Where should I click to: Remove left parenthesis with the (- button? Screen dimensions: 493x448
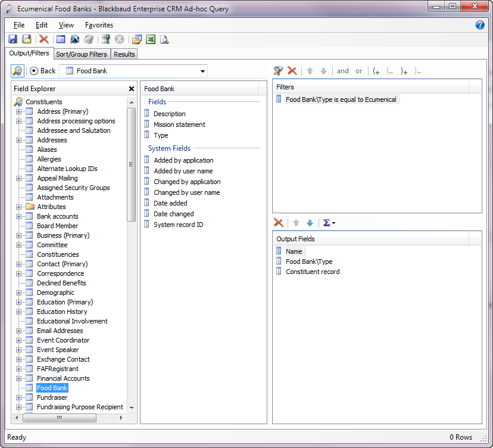click(x=390, y=71)
